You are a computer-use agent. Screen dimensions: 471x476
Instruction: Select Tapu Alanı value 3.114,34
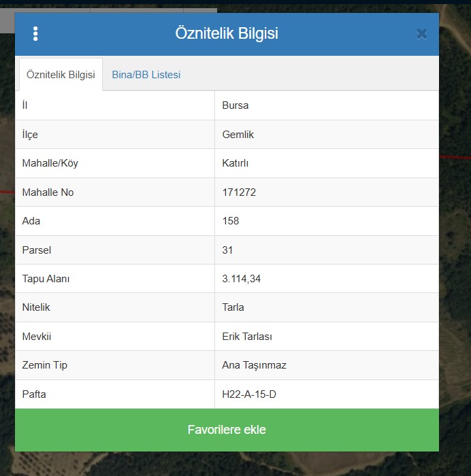(241, 279)
